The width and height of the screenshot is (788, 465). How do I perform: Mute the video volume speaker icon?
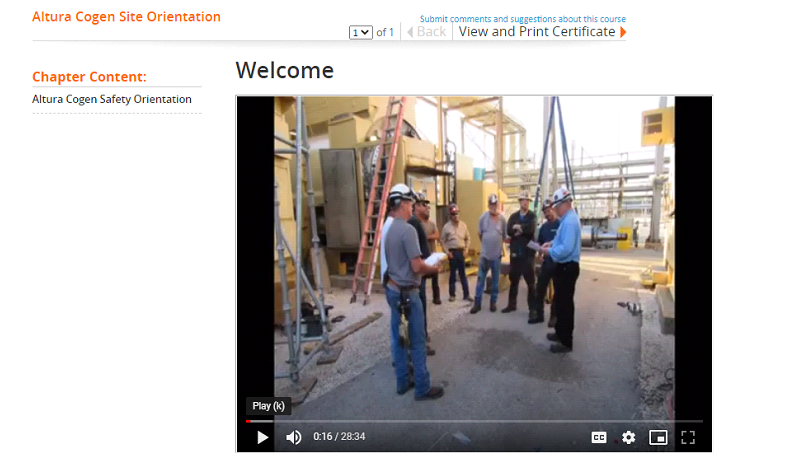click(293, 437)
